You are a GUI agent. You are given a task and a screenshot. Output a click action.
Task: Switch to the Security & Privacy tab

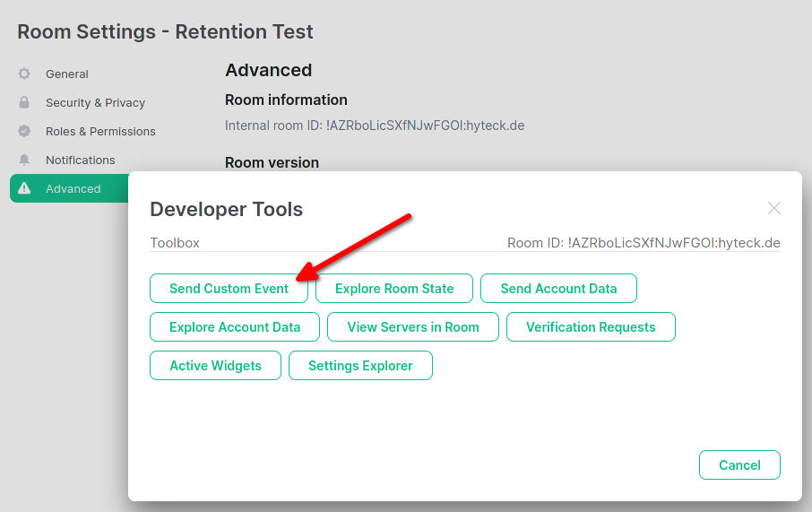click(x=95, y=102)
